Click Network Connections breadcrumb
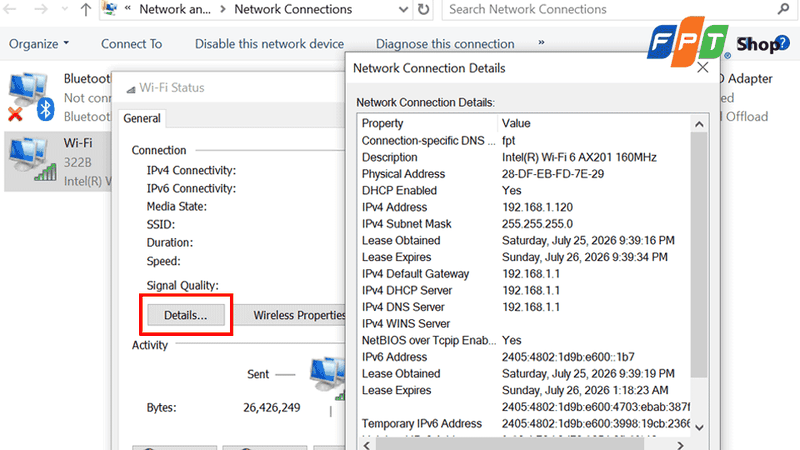The width and height of the screenshot is (800, 450). tap(293, 9)
